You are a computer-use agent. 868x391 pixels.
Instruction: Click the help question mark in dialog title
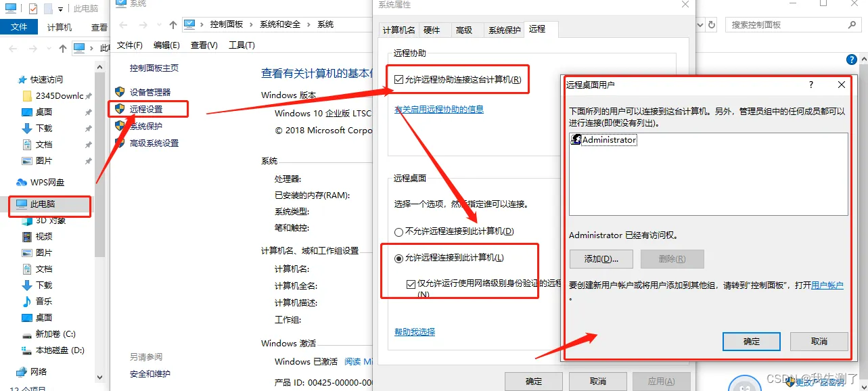[x=811, y=85]
